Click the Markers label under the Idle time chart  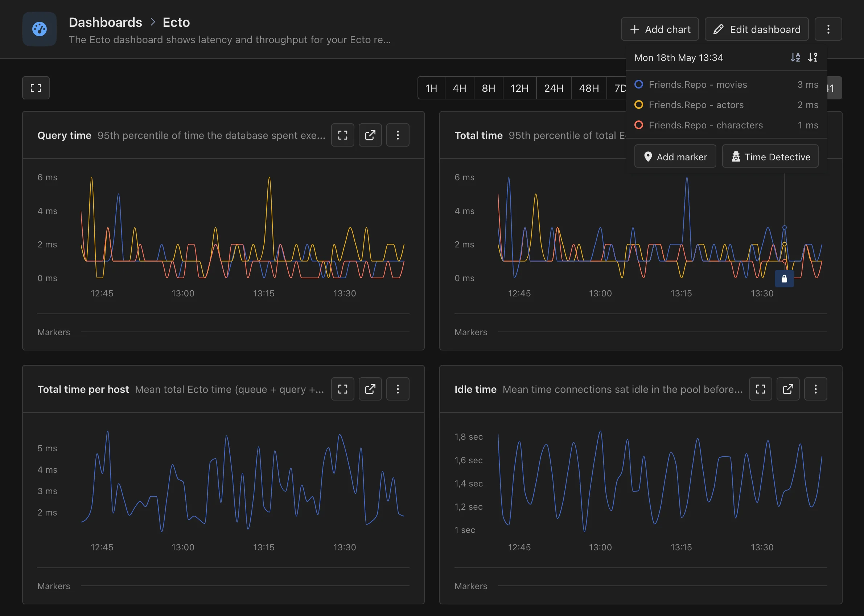(471, 586)
